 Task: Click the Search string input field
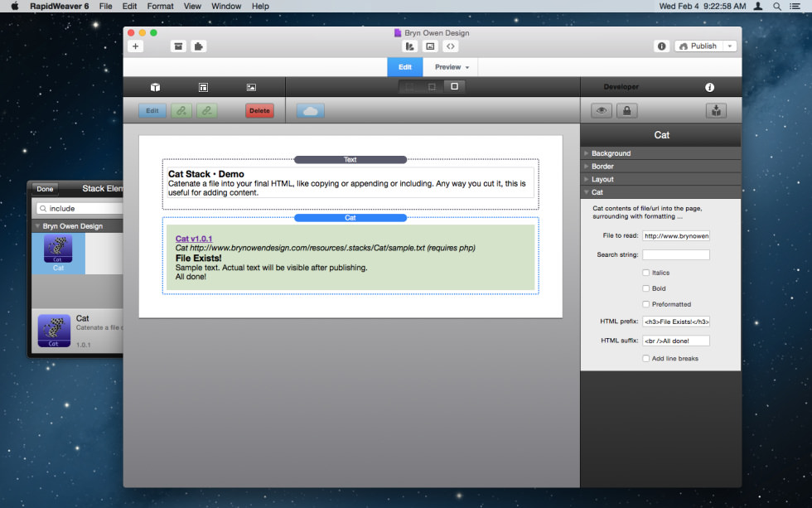pyautogui.click(x=676, y=254)
